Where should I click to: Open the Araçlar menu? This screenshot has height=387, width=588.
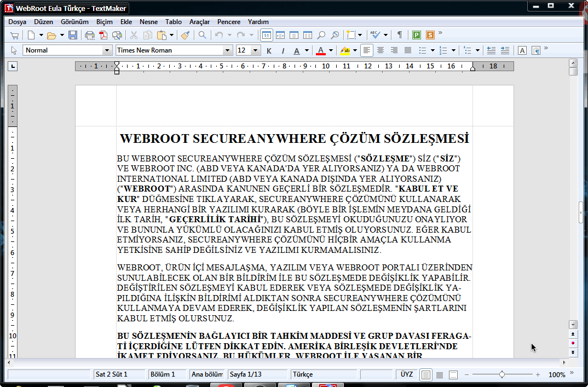click(x=199, y=22)
